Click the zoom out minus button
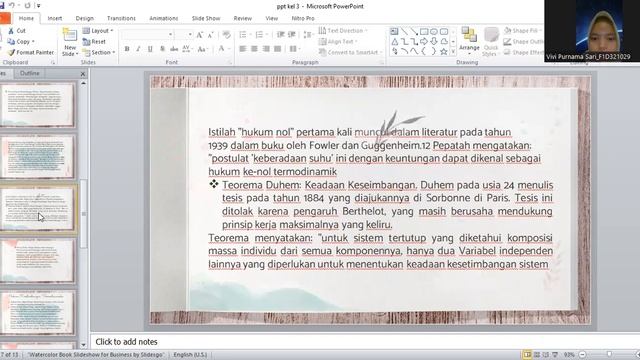640x360 pixels. (x=583, y=355)
